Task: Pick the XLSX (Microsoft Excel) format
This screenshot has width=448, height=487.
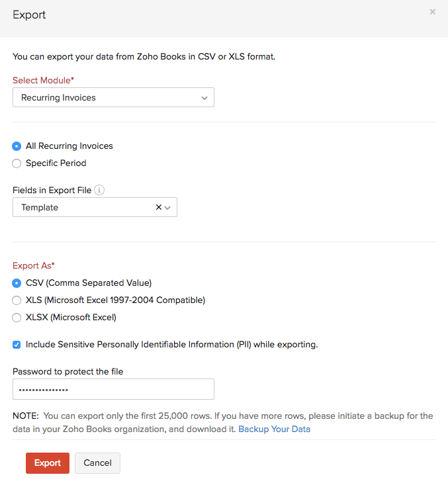Action: (17, 318)
